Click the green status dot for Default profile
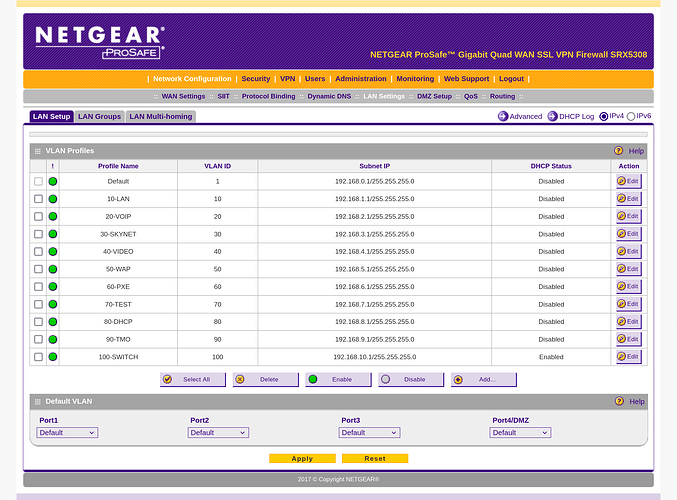Image resolution: width=677 pixels, height=500 pixels. click(x=53, y=181)
